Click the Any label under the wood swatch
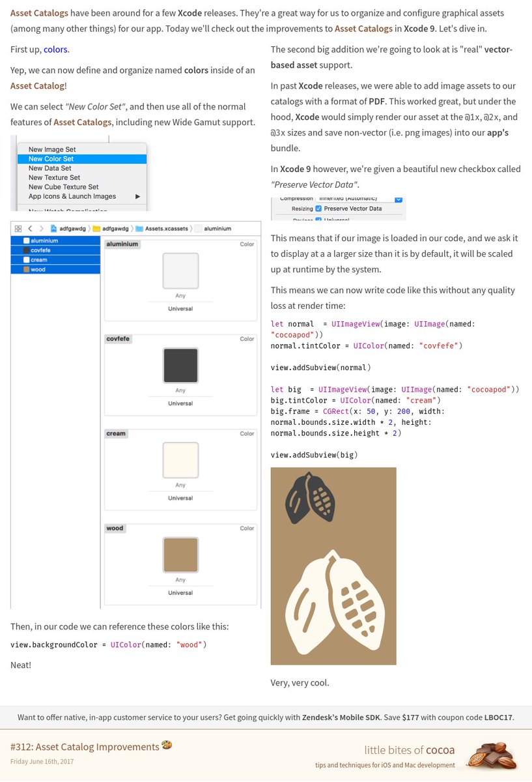The width and height of the screenshot is (532, 782). (180, 580)
